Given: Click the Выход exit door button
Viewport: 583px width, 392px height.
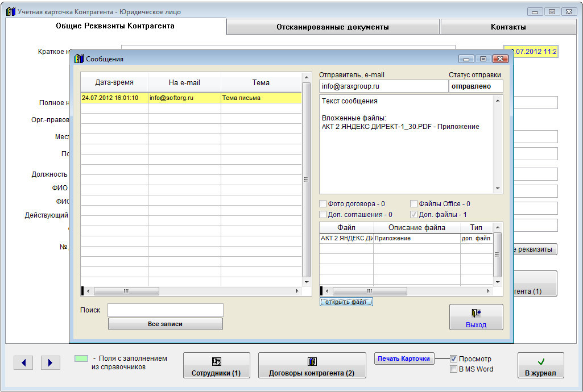Looking at the screenshot, I should [x=476, y=317].
